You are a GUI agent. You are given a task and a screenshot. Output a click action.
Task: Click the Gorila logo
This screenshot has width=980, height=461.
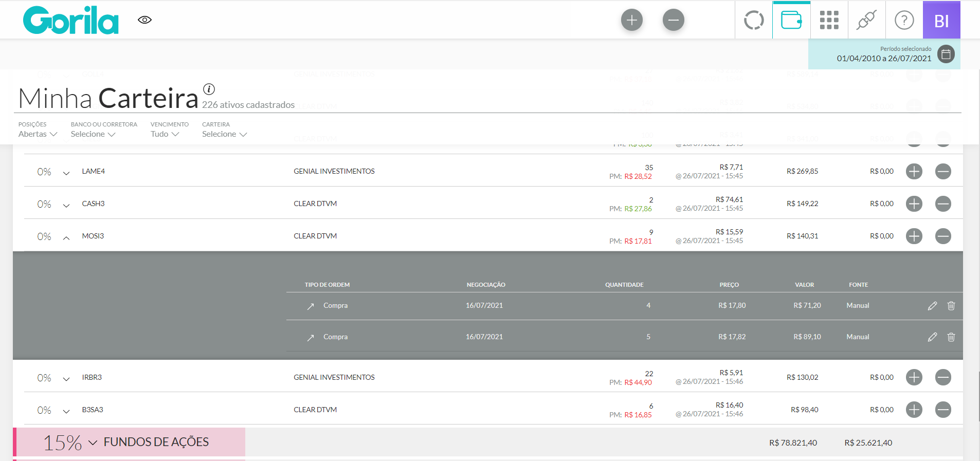click(x=71, y=20)
